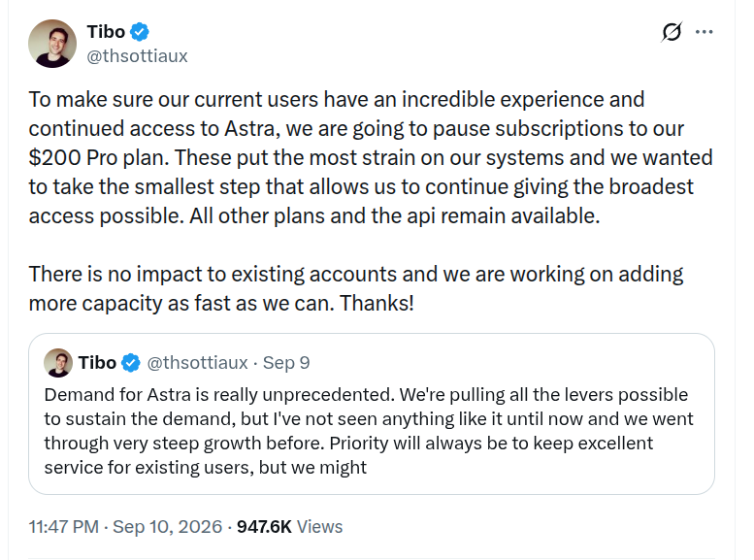Click the 11:47 PM timestamp link

(x=63, y=527)
